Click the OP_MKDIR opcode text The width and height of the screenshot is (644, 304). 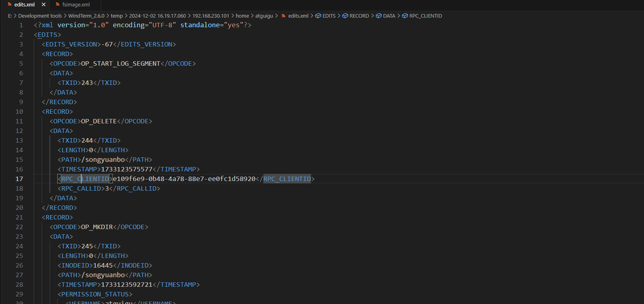[97, 227]
